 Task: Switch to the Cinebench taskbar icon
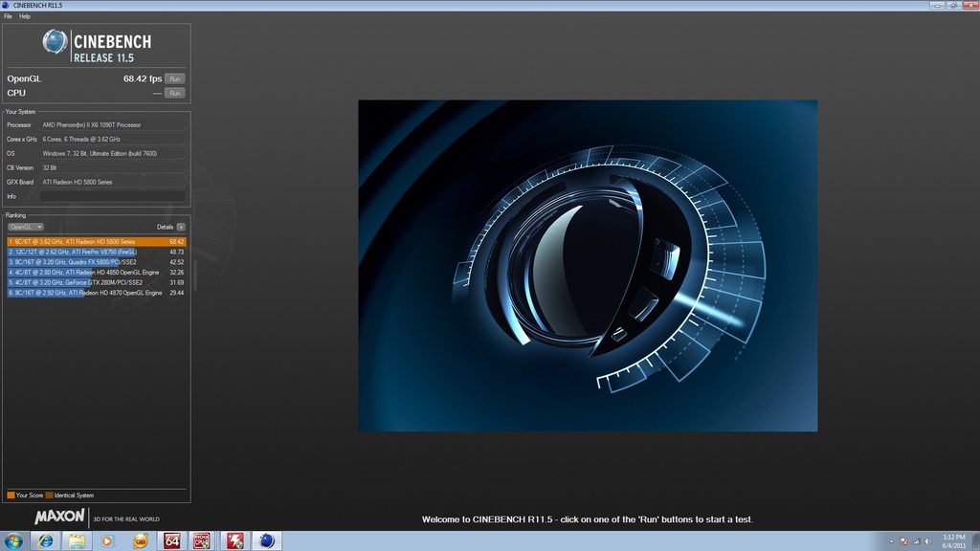[267, 541]
